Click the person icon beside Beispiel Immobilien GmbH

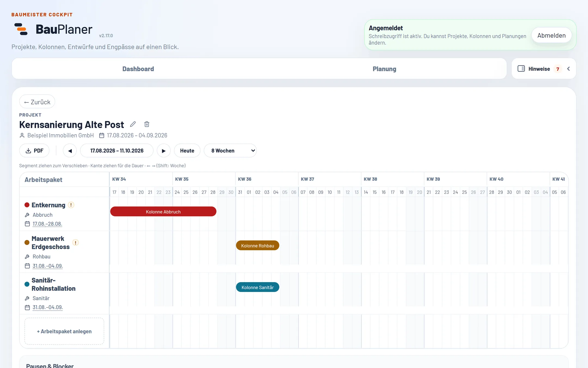22,135
